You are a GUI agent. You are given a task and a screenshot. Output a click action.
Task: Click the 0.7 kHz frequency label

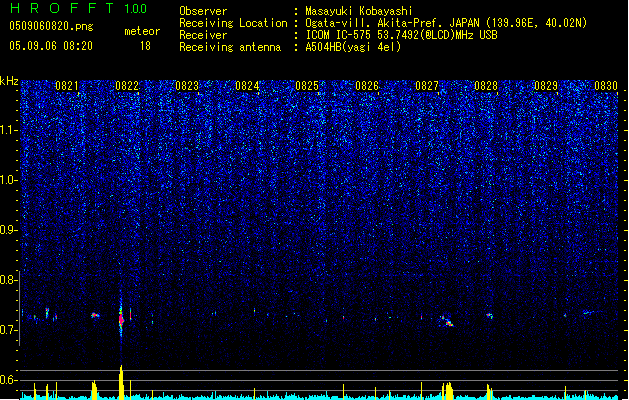[9, 330]
